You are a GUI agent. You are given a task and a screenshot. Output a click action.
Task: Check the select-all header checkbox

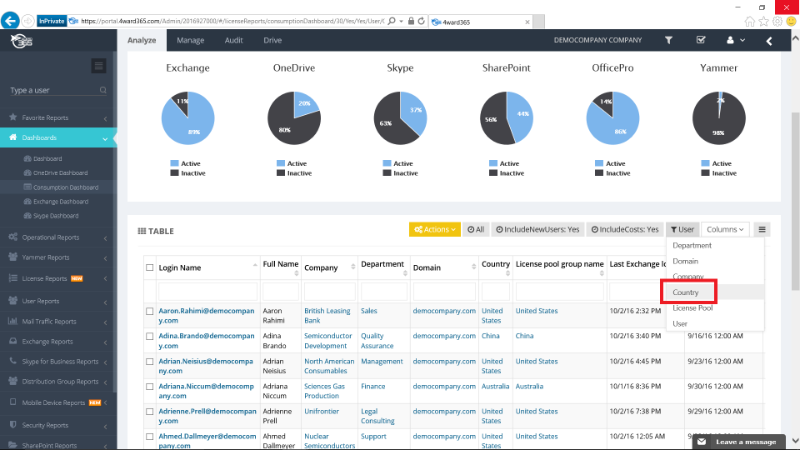pos(149,267)
